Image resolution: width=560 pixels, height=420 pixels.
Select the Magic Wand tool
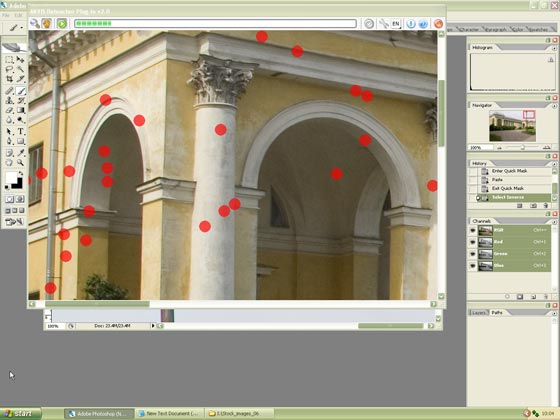coord(20,69)
